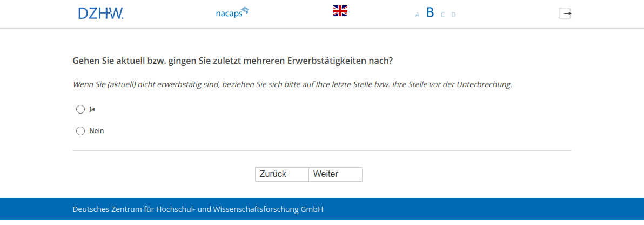Click the graduation cap on nacaps logo
Image resolution: width=644 pixels, height=225 pixels.
(x=245, y=10)
